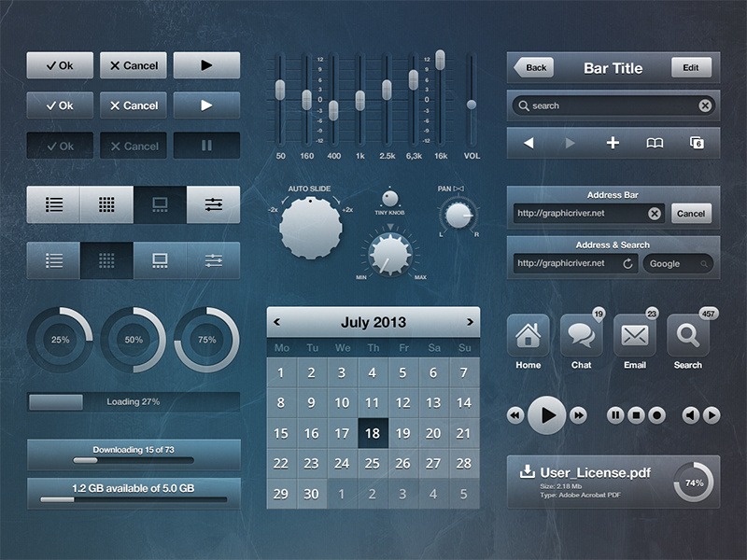Click the browser toolbar back arrow

tap(529, 143)
